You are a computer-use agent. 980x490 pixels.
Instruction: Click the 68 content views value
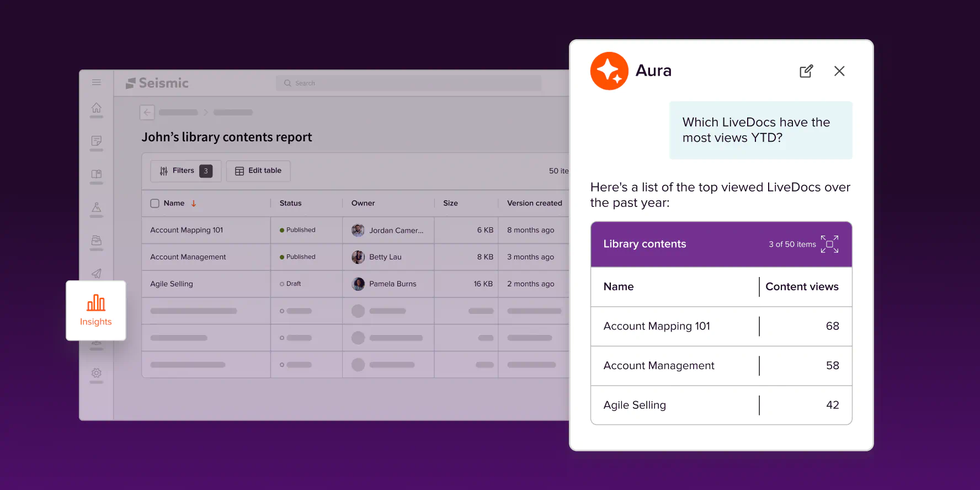pos(832,326)
